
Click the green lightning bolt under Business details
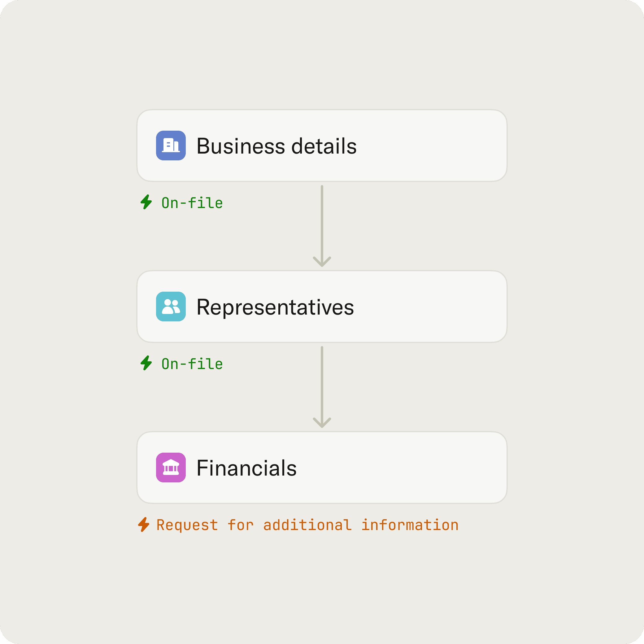[x=146, y=202]
